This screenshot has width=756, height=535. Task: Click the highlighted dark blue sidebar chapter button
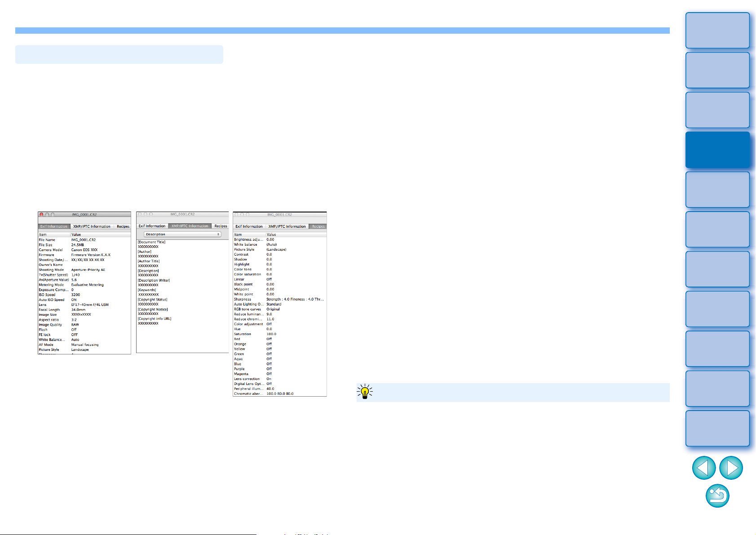(x=717, y=150)
